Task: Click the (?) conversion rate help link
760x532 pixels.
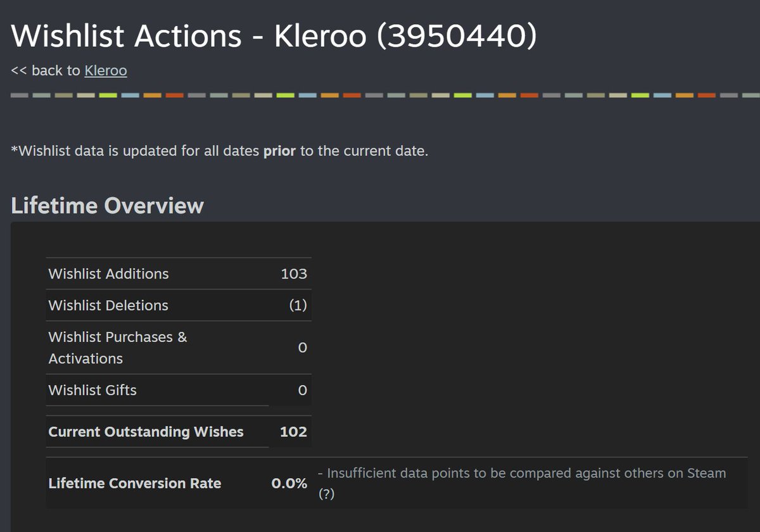Action: point(326,495)
